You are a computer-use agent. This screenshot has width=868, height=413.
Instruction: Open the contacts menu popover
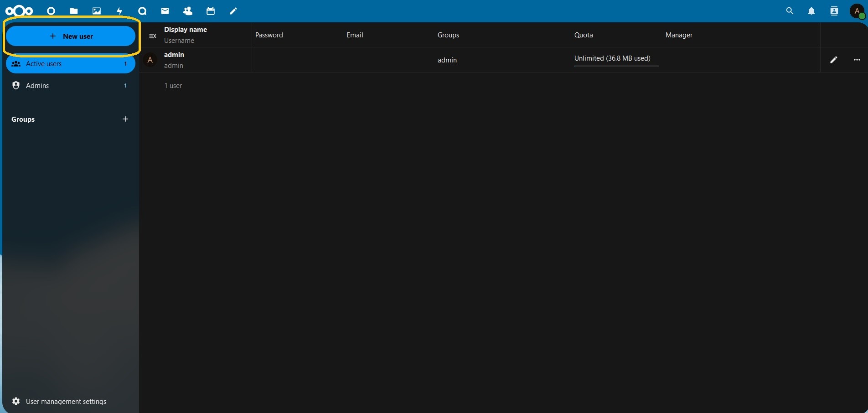(834, 11)
